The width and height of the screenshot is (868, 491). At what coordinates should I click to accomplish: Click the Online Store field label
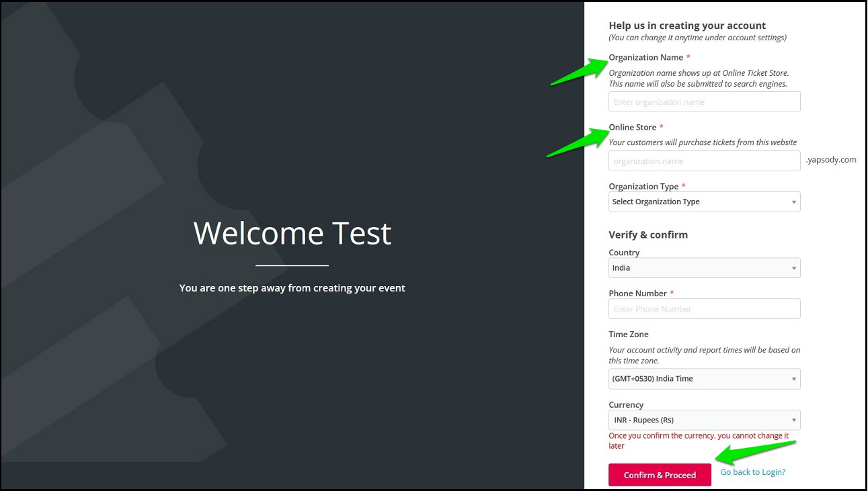pos(631,128)
